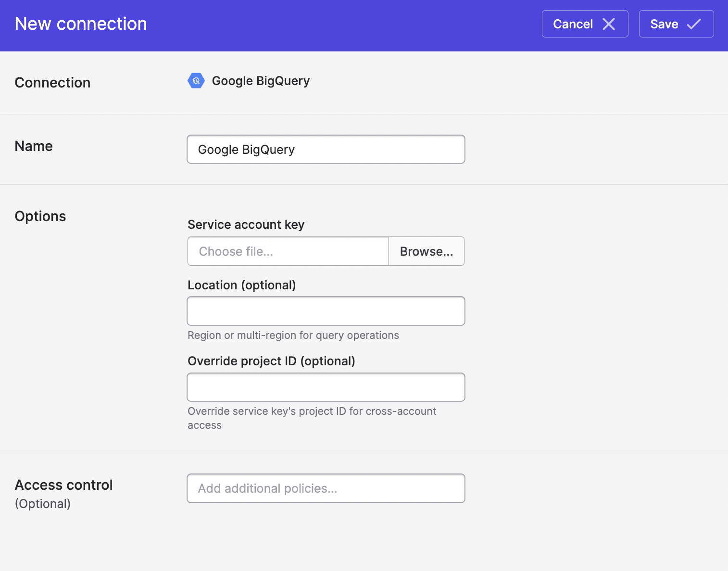Click the checkmark icon inside Save
Image resolution: width=728 pixels, height=571 pixels.
[693, 24]
